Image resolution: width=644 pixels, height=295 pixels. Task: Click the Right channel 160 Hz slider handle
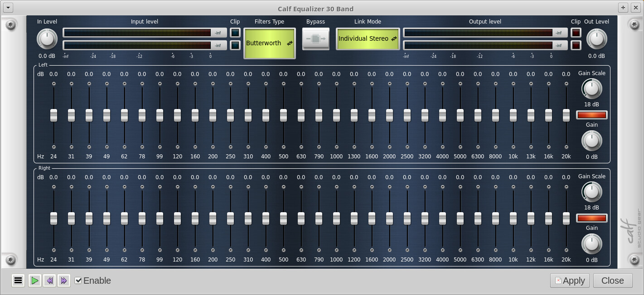tap(195, 219)
